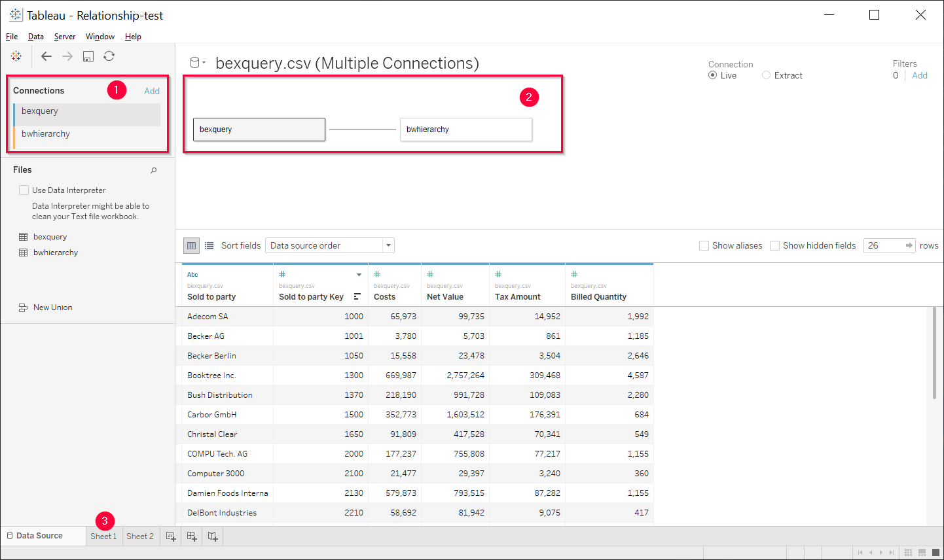The width and height of the screenshot is (944, 560).
Task: Apply the rows count arrow
Action: coord(909,245)
